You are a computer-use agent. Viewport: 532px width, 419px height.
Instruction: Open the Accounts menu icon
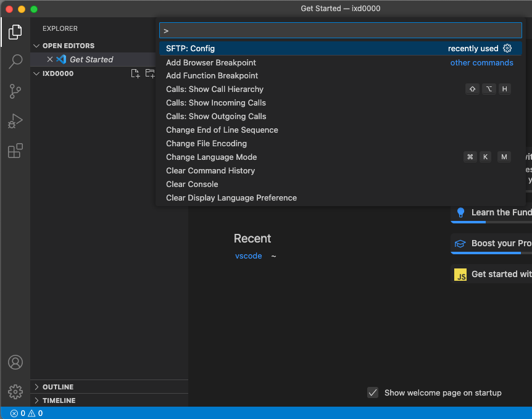(x=15, y=362)
